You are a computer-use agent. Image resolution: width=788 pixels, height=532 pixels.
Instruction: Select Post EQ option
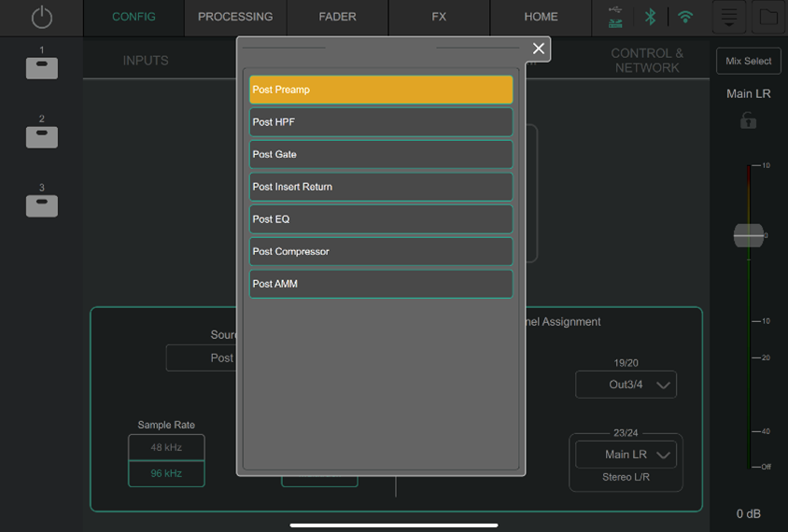(381, 219)
